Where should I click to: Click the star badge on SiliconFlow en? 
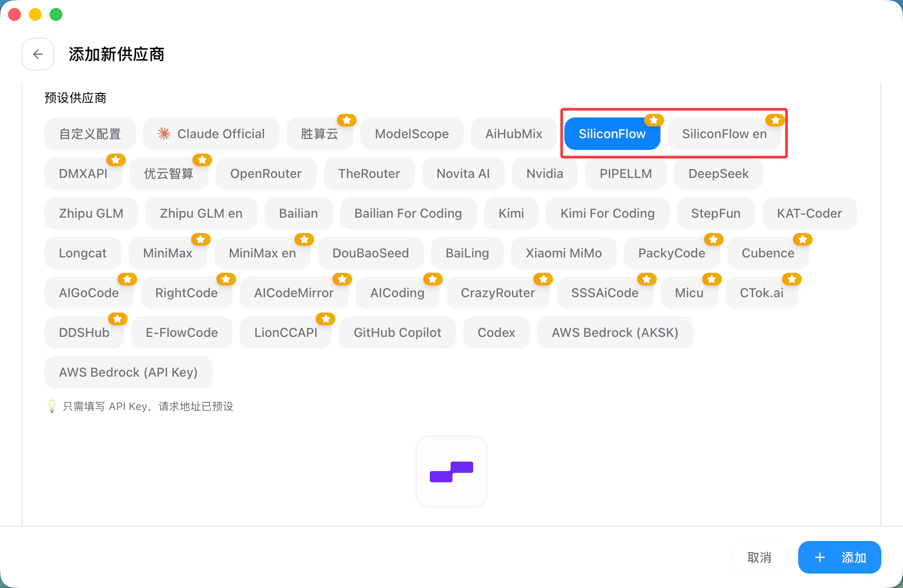pos(775,120)
